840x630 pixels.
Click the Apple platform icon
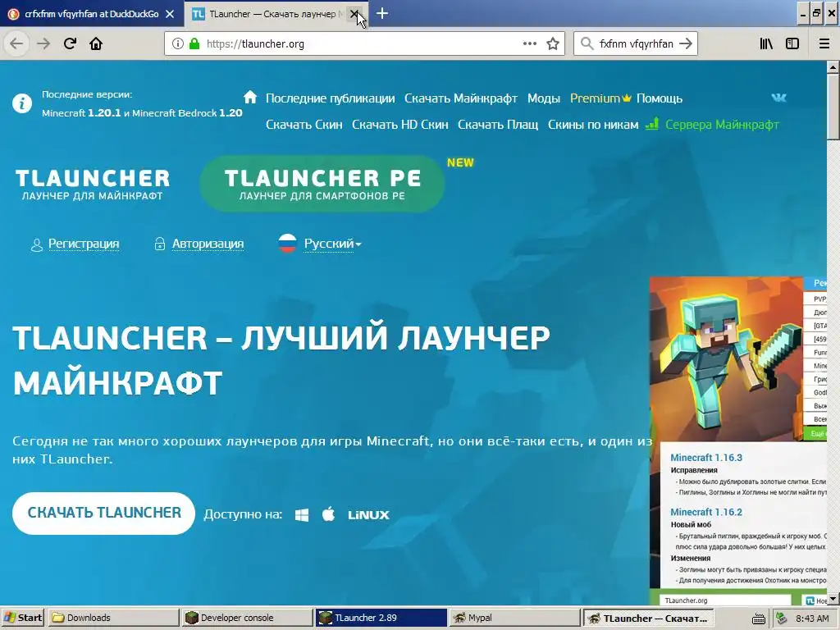[328, 514]
